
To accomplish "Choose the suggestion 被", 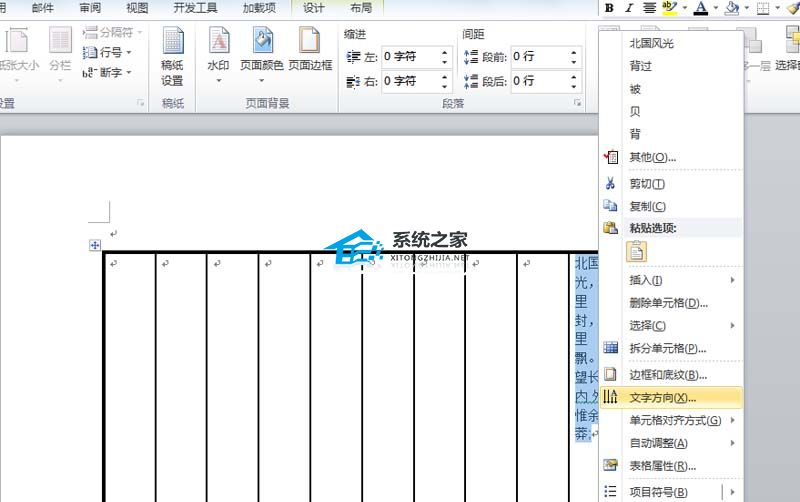I will pos(635,89).
